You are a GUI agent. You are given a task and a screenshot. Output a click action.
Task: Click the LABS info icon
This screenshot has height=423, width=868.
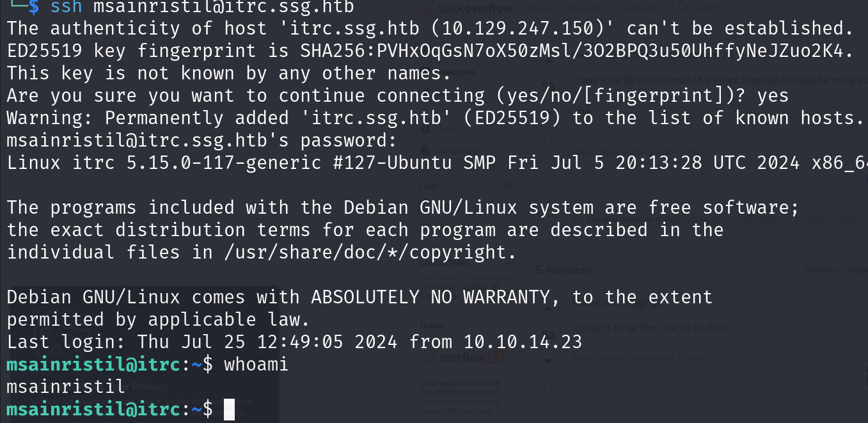[507, 186]
